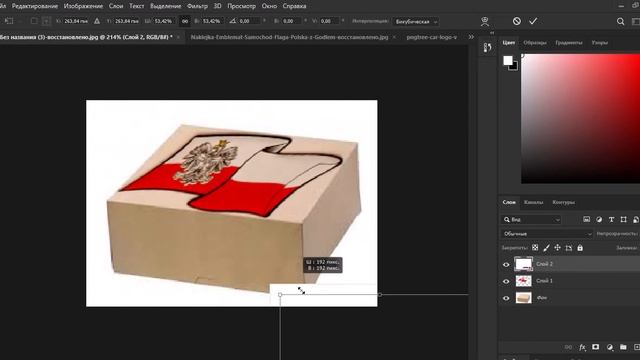Lock transparent pixels checkerboard icon
The image size is (640, 360).
click(x=535, y=248)
